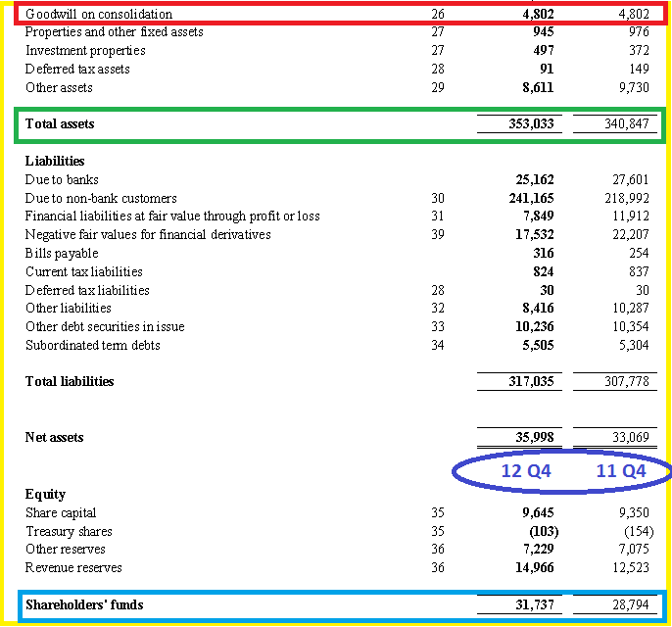This screenshot has height=627, width=672.
Task: Select the Negative fair values for financial derivatives label
Action: (x=148, y=235)
